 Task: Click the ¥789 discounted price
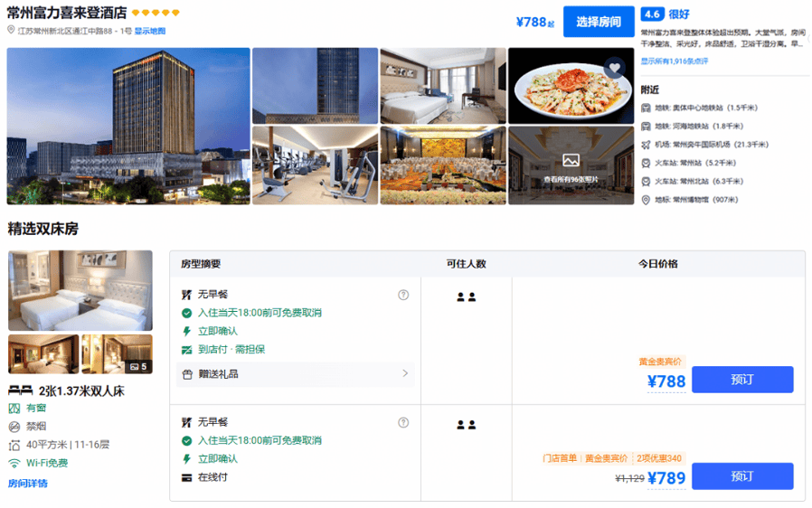point(666,478)
